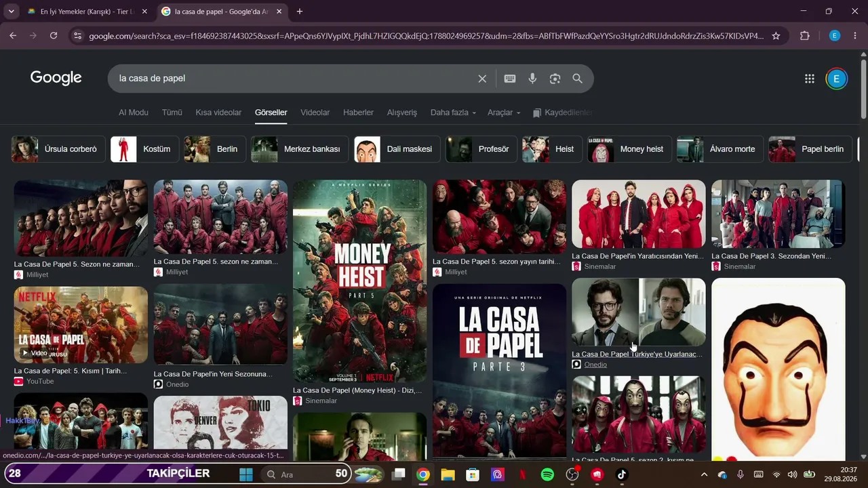Start a voice search with the microphone
The image size is (868, 488).
(x=532, y=79)
